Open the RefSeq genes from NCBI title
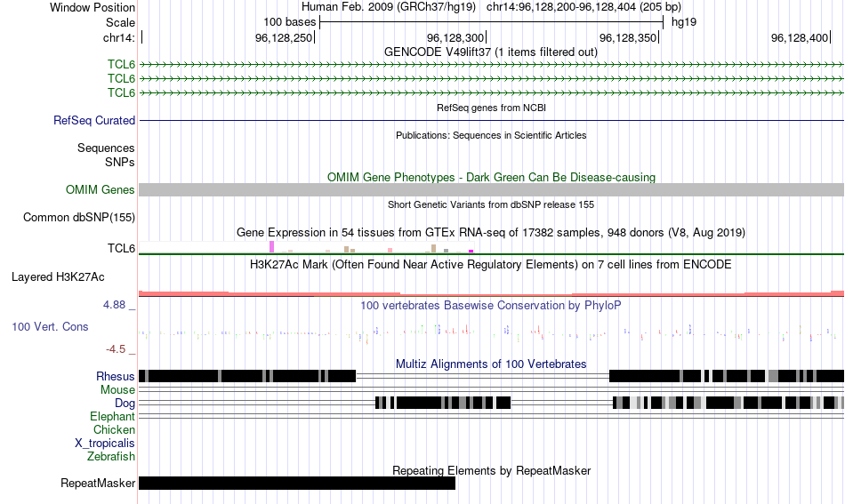Screen dimensions: 845x504 491,108
